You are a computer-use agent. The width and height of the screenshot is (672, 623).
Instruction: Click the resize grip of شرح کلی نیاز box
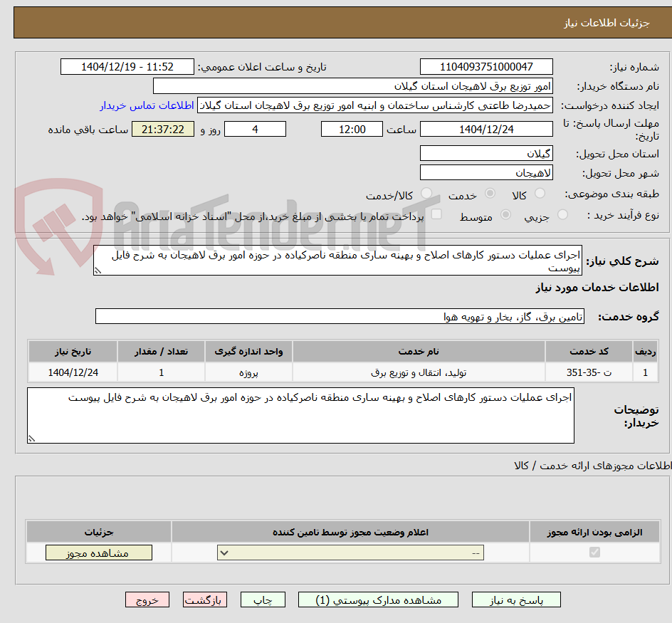[x=98, y=271]
